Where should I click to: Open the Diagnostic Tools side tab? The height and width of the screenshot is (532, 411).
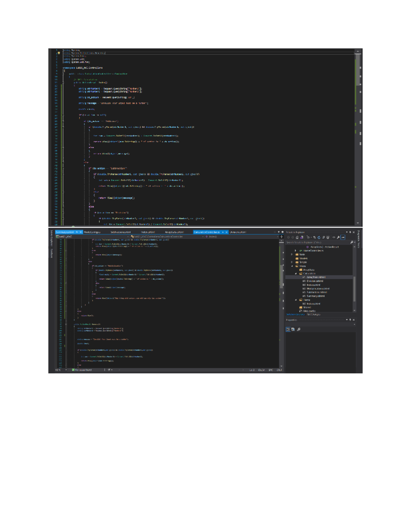pos(359,239)
